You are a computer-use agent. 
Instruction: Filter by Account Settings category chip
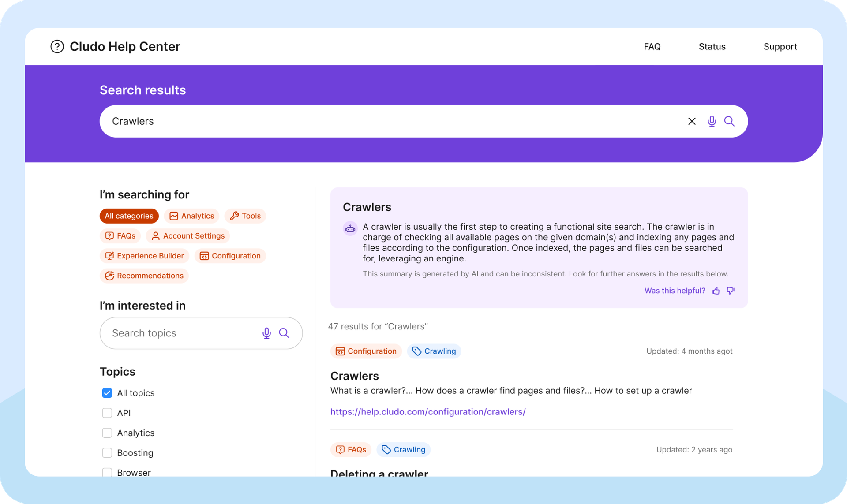(x=188, y=236)
